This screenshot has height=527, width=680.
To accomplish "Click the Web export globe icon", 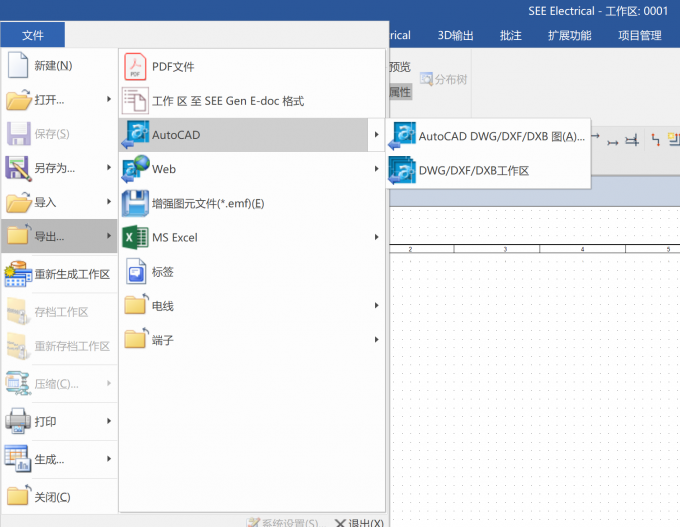I will [x=135, y=169].
